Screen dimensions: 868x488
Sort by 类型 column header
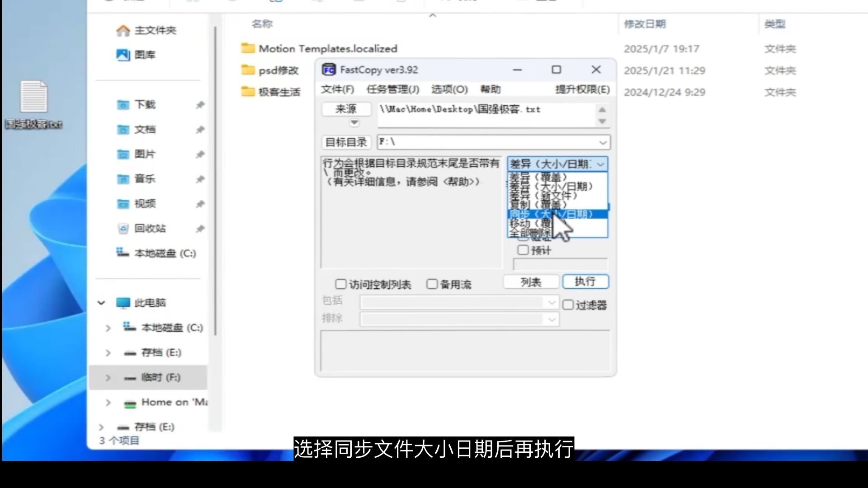(775, 24)
